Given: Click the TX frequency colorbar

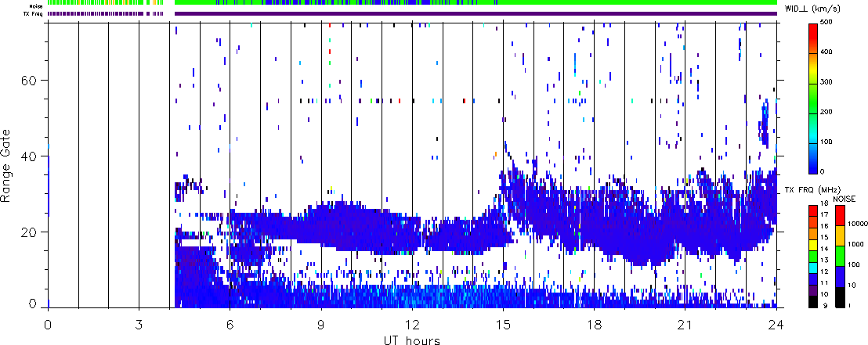Looking at the screenshot, I should click(x=813, y=257).
